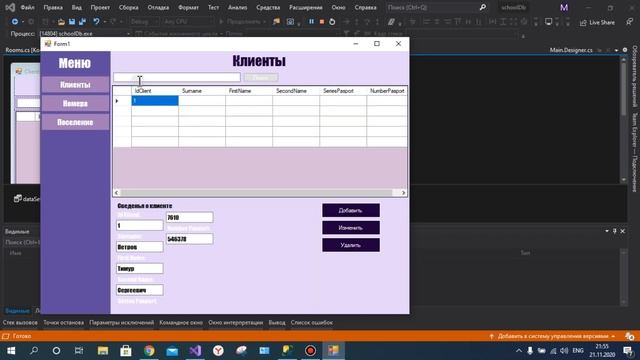Open Yandex Browser from the taskbar
Viewport: 640px width, 360px height.
click(x=218, y=351)
